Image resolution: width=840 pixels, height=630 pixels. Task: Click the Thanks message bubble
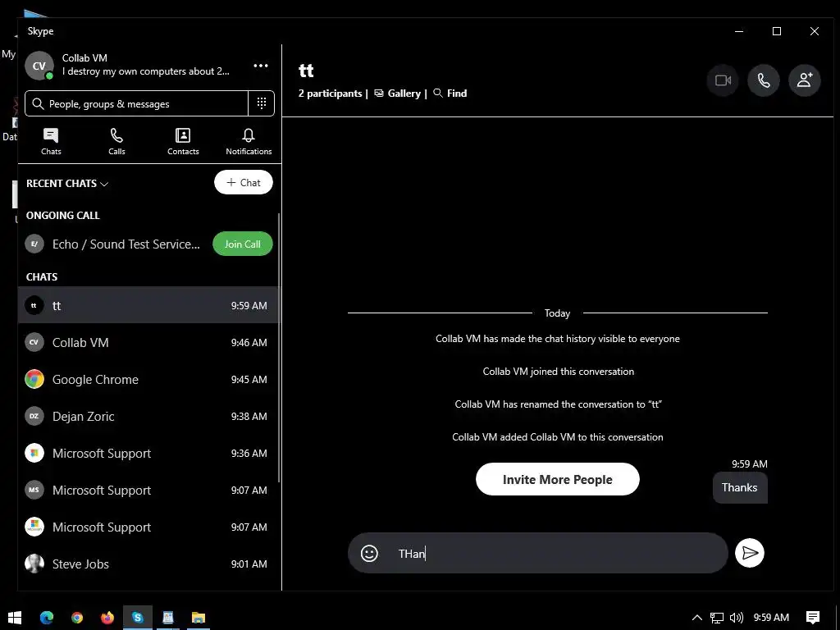click(x=740, y=487)
